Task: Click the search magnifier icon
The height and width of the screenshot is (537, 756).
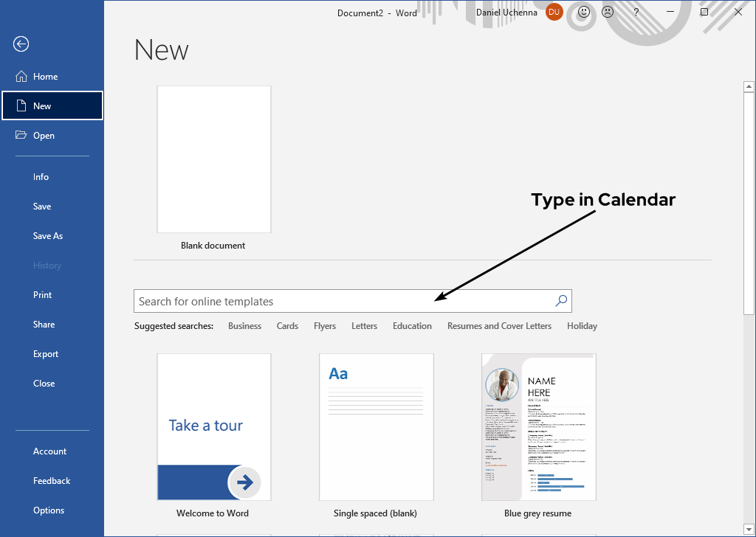Action: coord(560,301)
